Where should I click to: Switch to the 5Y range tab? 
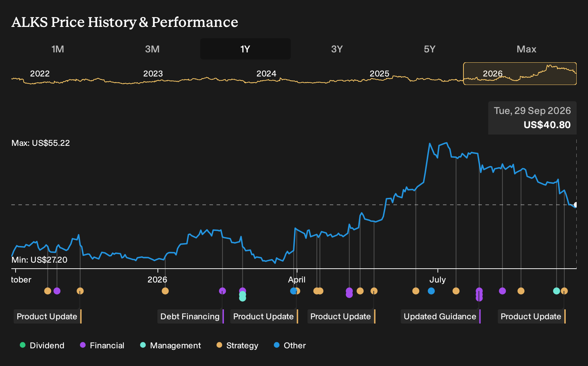coord(430,49)
